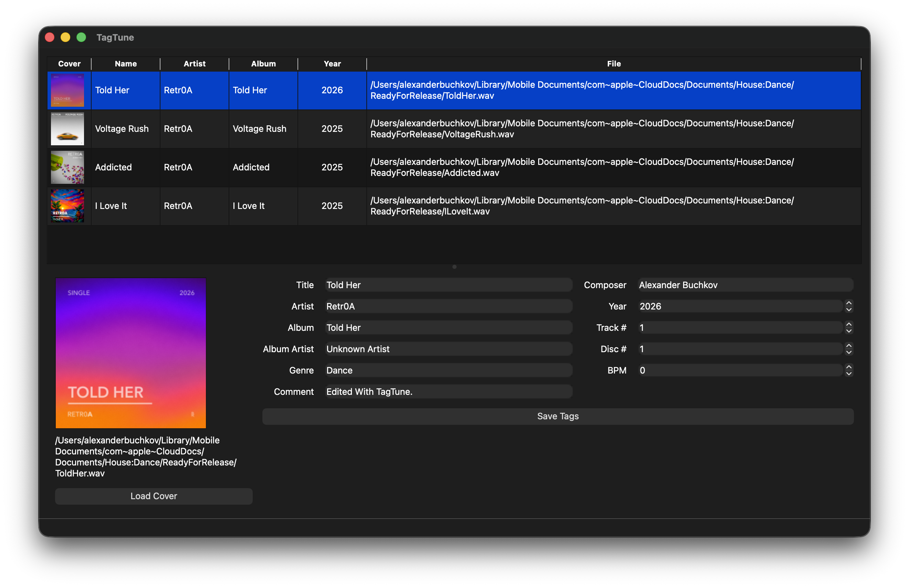Image resolution: width=909 pixels, height=588 pixels.
Task: Sort by the File column header
Action: click(614, 64)
